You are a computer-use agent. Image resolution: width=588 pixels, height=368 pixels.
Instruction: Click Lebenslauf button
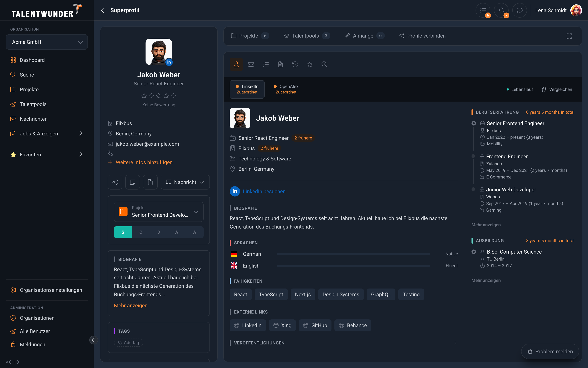[x=519, y=89]
